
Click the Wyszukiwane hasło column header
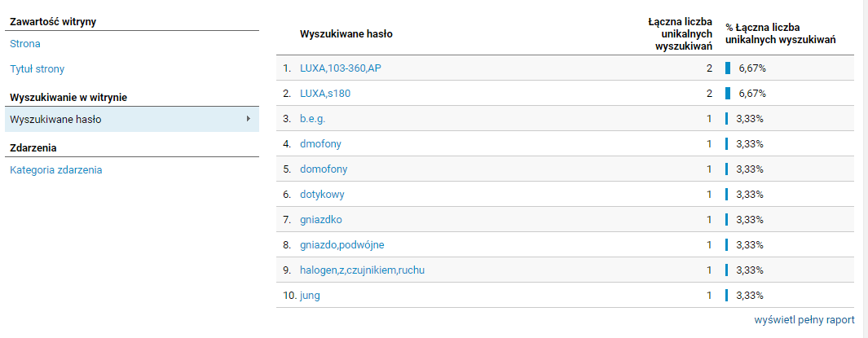[x=346, y=33]
